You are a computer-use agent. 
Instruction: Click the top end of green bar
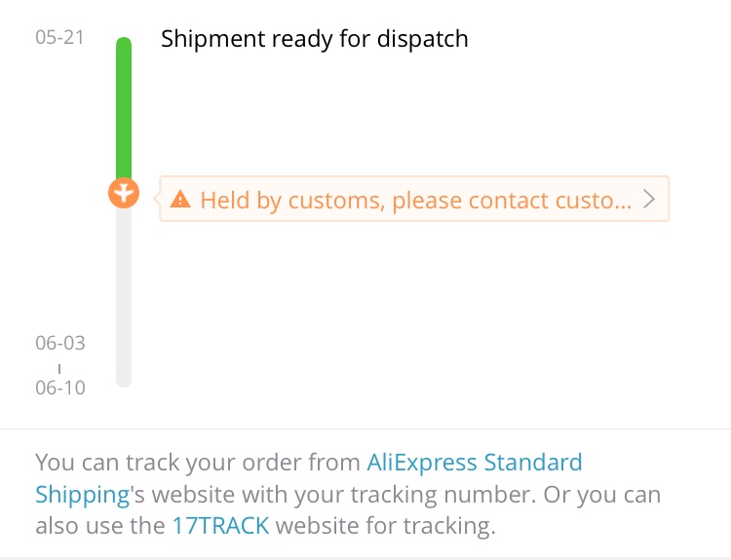[x=124, y=45]
